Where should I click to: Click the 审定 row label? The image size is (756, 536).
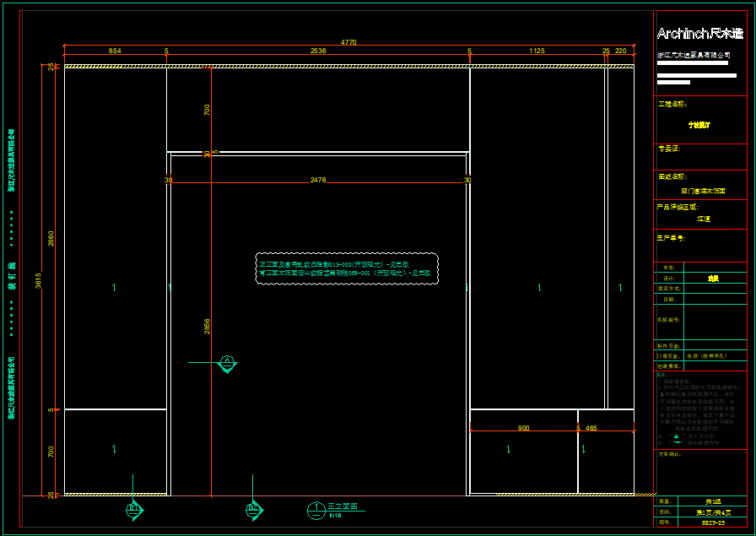click(x=669, y=268)
